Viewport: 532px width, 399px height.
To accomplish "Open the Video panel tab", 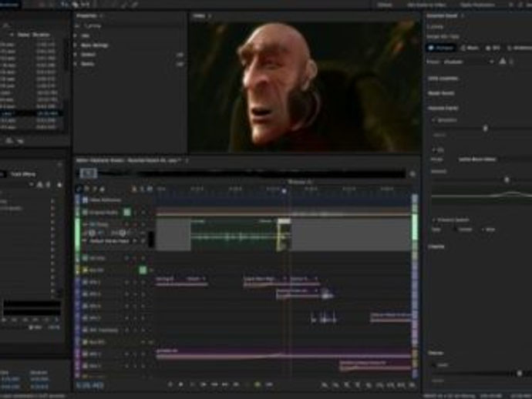I will [199, 16].
